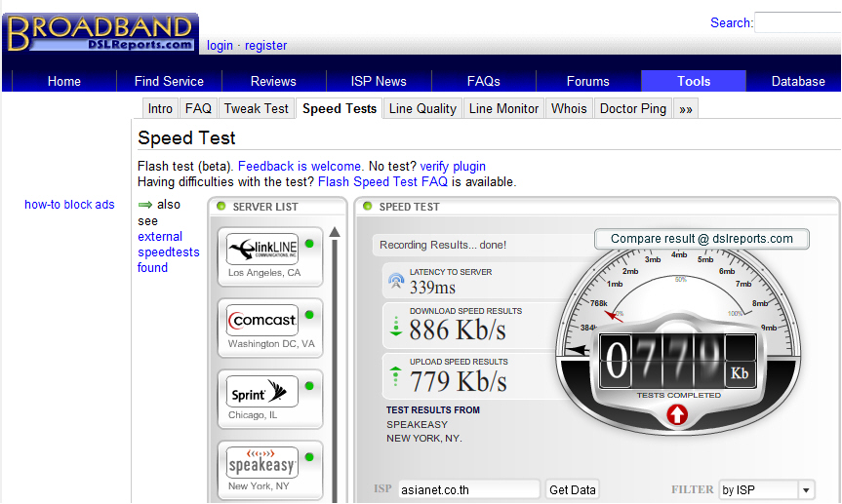This screenshot has width=842, height=504.
Task: Switch to the Line Monitor tab
Action: [x=503, y=109]
